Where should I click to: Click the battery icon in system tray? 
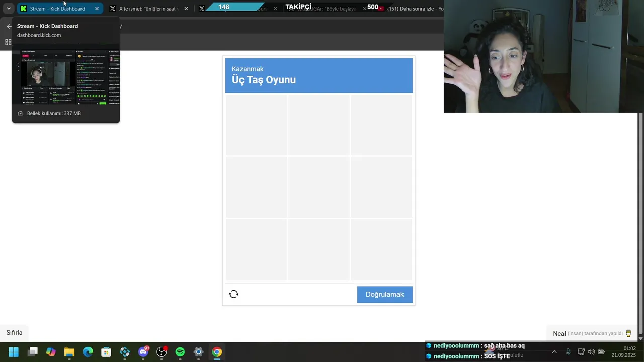pyautogui.click(x=601, y=352)
